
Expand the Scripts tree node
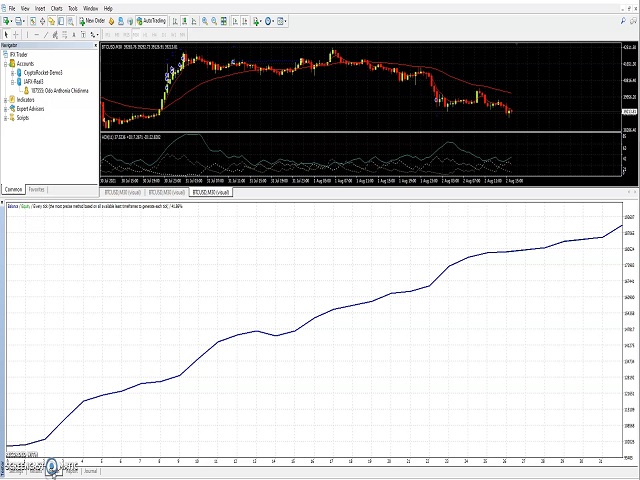6,118
